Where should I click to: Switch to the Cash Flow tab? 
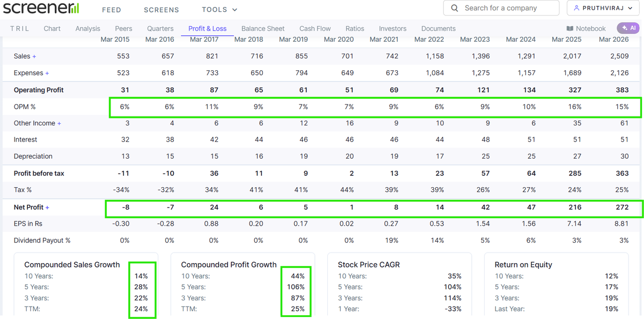(315, 28)
